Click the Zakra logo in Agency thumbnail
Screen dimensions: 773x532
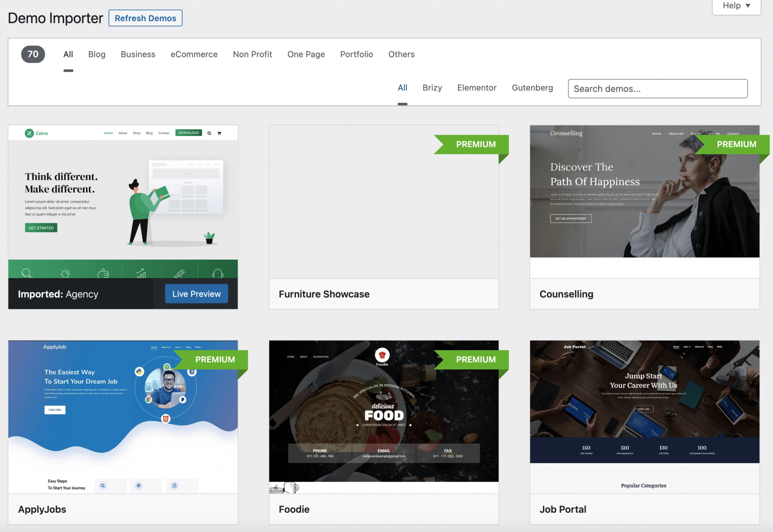(36, 133)
